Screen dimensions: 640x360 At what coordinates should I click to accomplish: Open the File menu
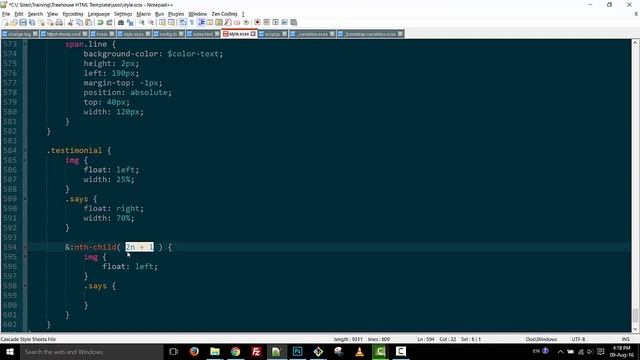click(6, 14)
